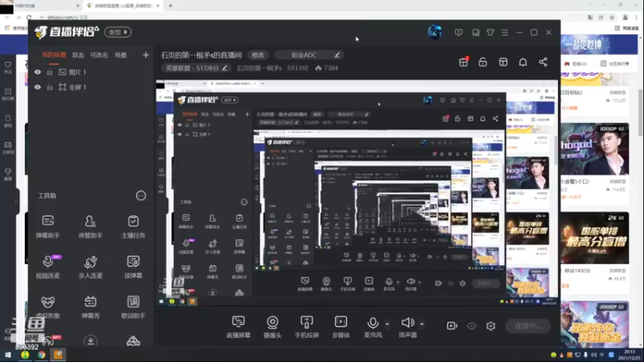Click the padlock icon in header
The image size is (644, 362).
tap(482, 62)
